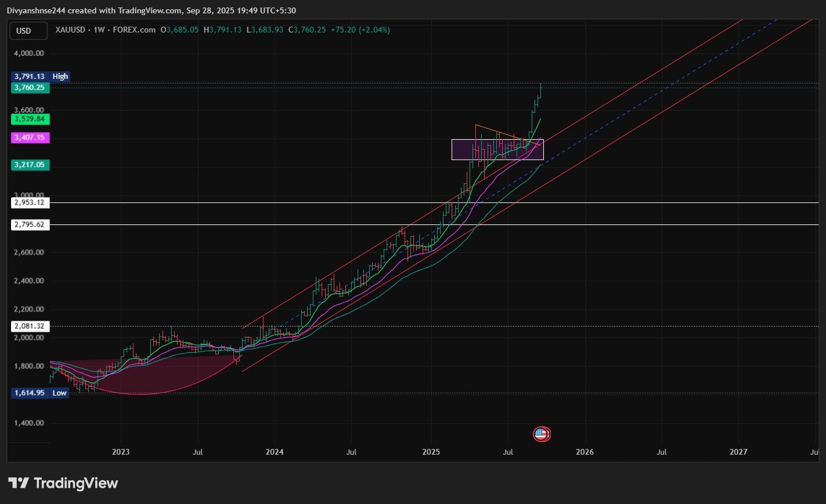The width and height of the screenshot is (826, 504).
Task: Click the 2027 time axis label
Action: [x=738, y=452]
